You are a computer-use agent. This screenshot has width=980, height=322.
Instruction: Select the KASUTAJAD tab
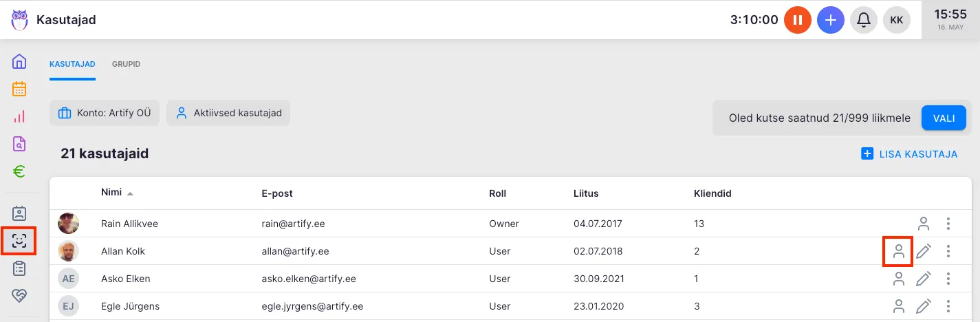[72, 64]
